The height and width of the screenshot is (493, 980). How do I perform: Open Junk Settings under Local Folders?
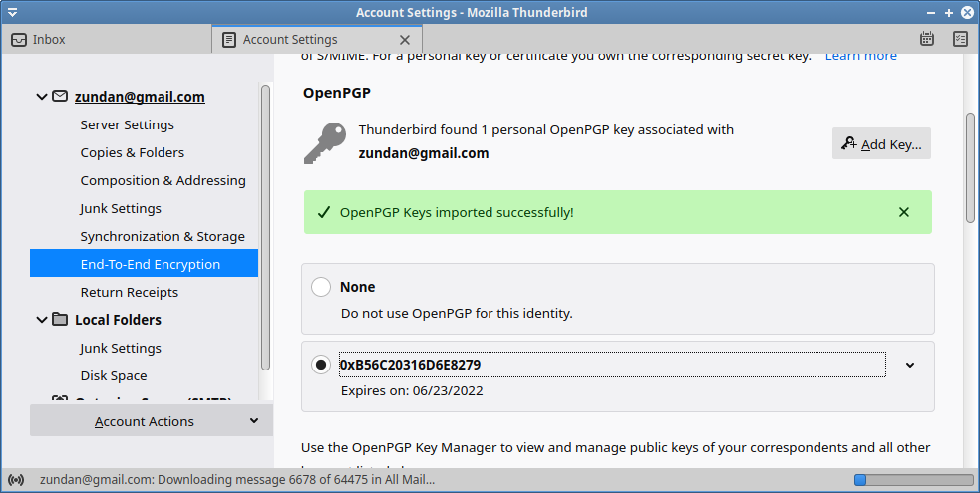tap(120, 349)
